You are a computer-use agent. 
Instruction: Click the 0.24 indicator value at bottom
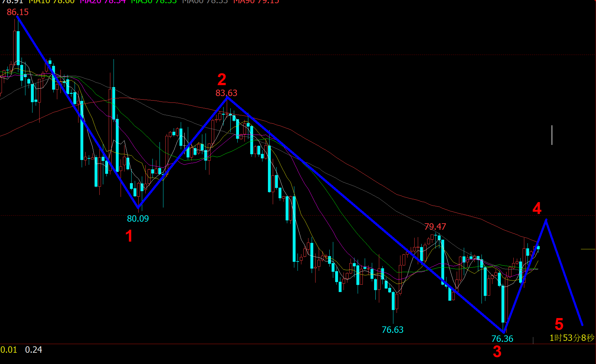33,350
